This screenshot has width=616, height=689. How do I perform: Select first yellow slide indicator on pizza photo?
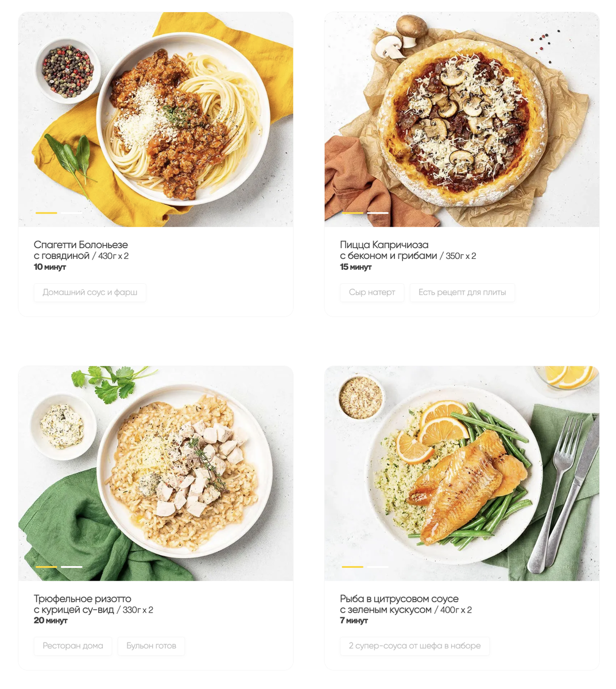352,213
